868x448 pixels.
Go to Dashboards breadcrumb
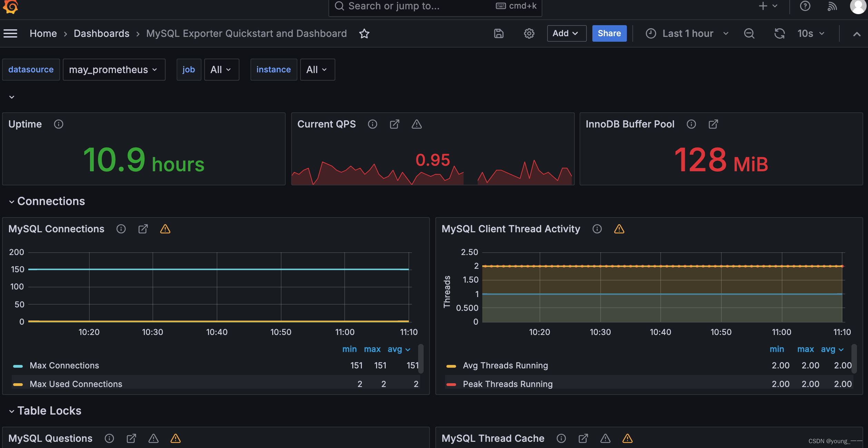pyautogui.click(x=101, y=33)
